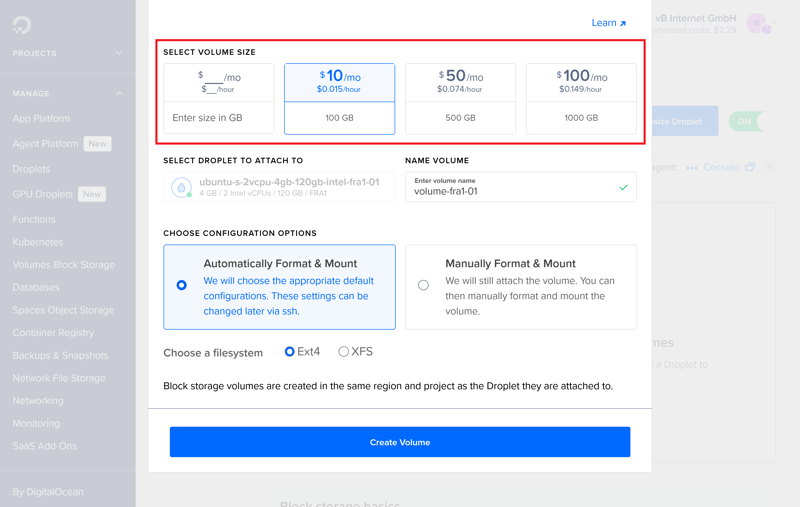Click the droplet icon in attach field
This screenshot has width=800, height=507.
(x=181, y=188)
